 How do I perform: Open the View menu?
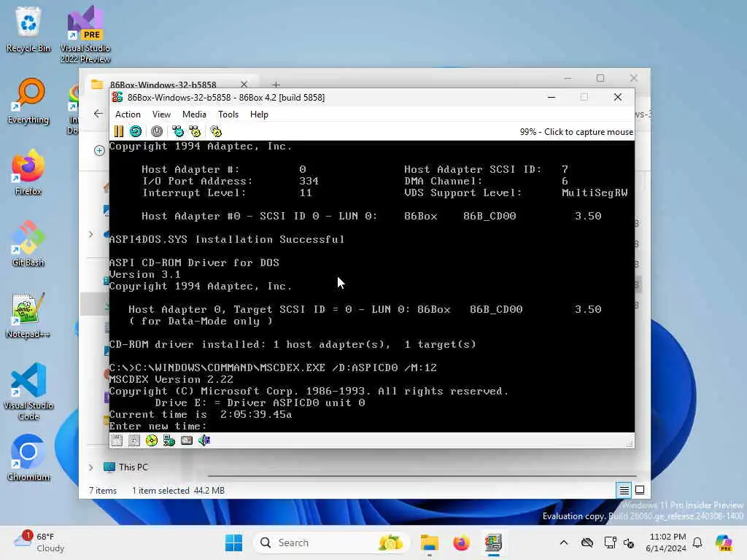point(161,114)
